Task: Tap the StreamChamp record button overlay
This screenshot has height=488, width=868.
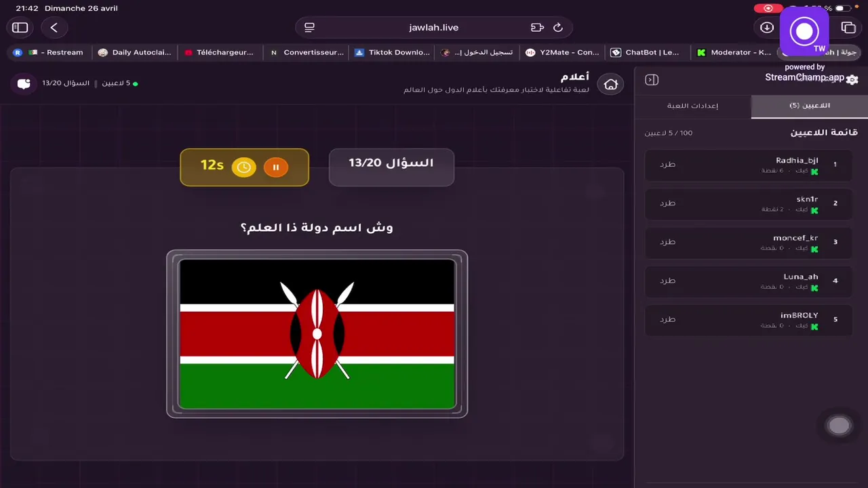Action: point(804,31)
